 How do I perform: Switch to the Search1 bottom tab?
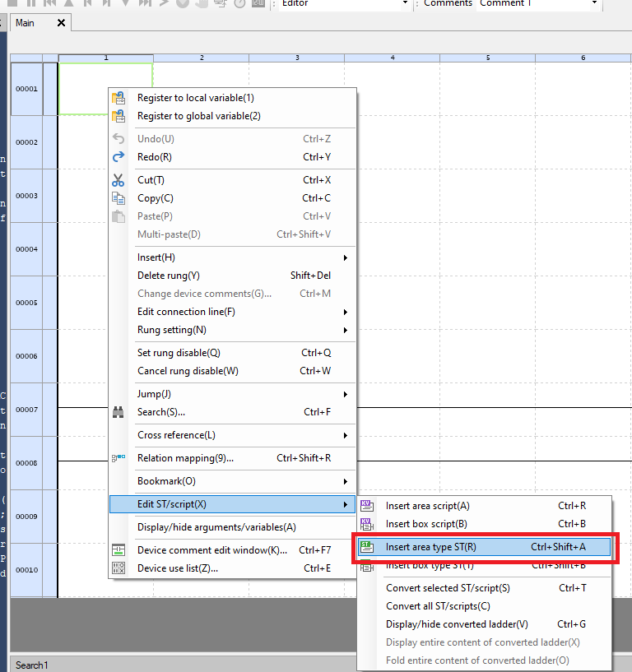click(x=32, y=665)
